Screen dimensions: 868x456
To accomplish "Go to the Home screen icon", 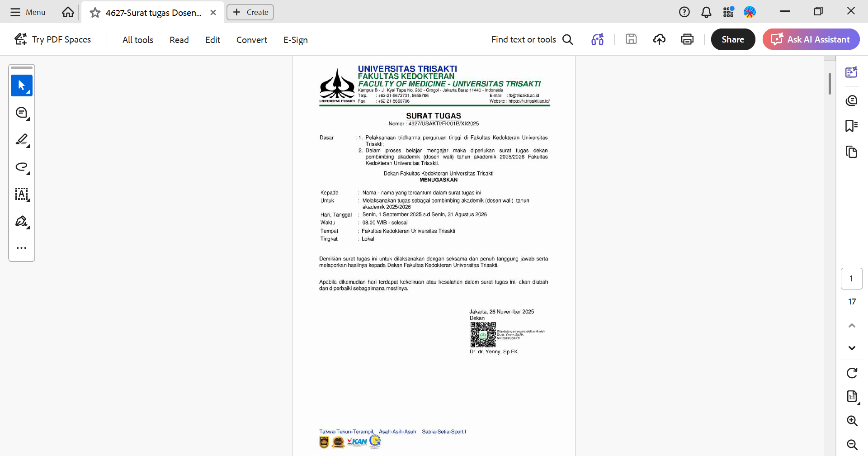I will click(x=68, y=12).
